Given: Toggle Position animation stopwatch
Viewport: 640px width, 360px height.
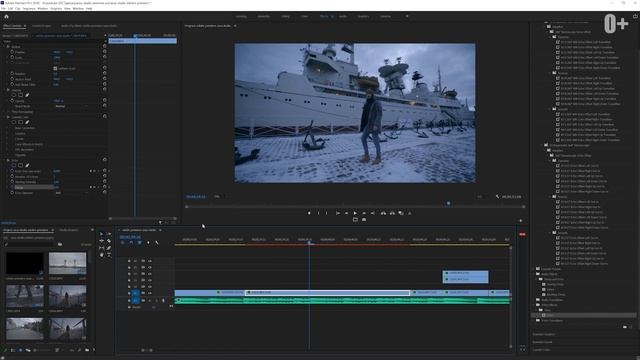Looking at the screenshot, I should (x=12, y=52).
